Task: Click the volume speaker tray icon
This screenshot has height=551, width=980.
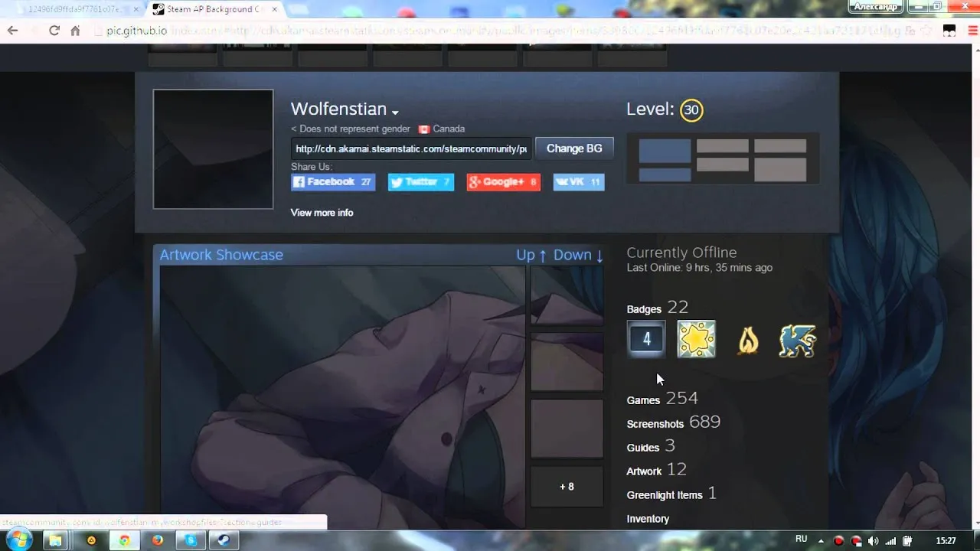Action: (874, 541)
